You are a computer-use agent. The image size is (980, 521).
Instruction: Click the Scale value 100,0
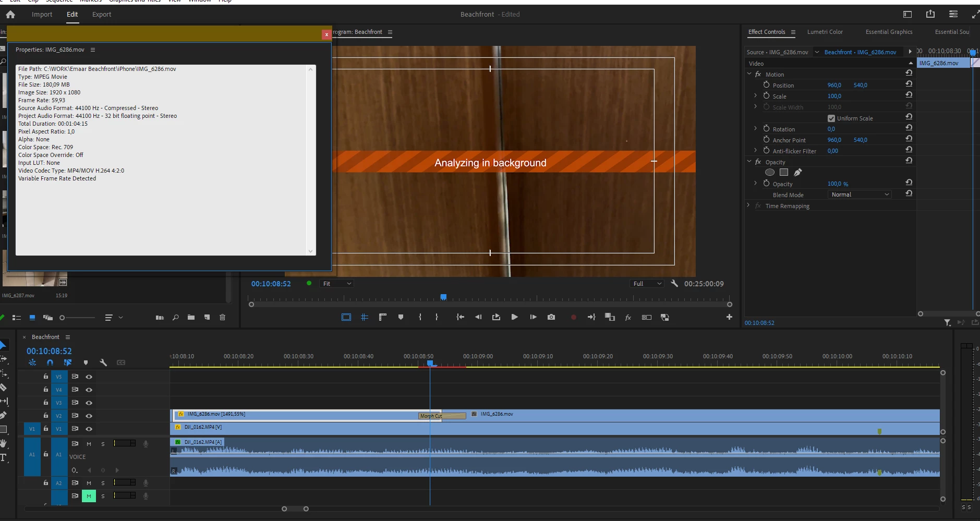pos(834,96)
